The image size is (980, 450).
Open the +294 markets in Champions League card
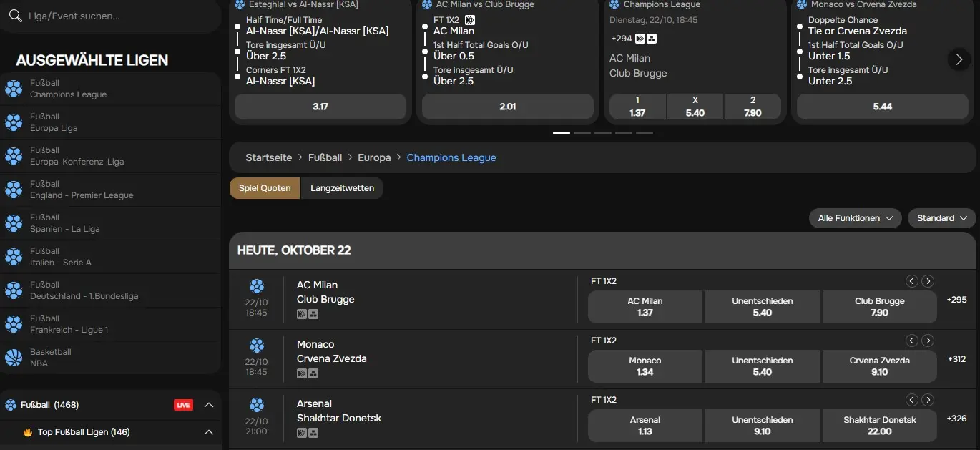(622, 39)
